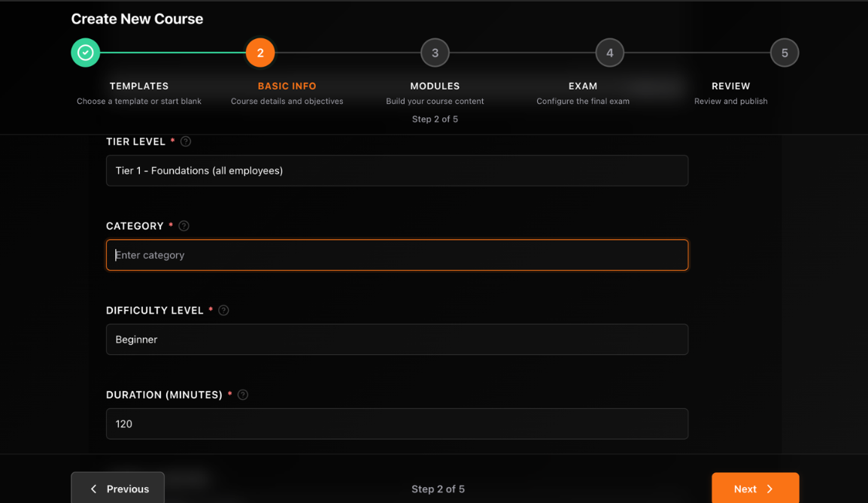
Task: Open help tooltip for Tier Level
Action: [x=185, y=141]
